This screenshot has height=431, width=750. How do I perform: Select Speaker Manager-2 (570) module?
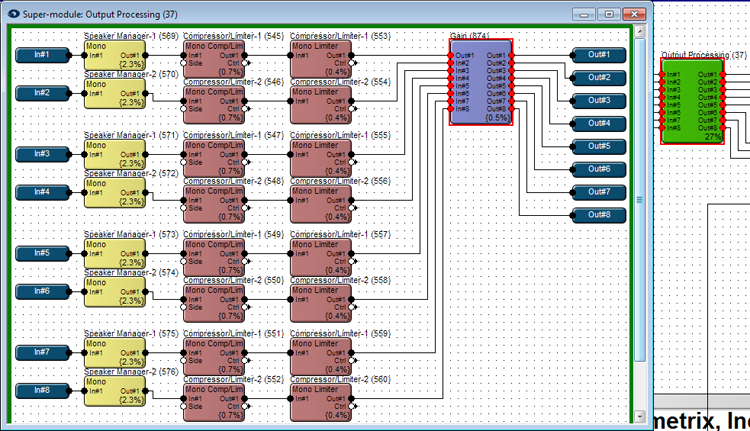point(115,94)
